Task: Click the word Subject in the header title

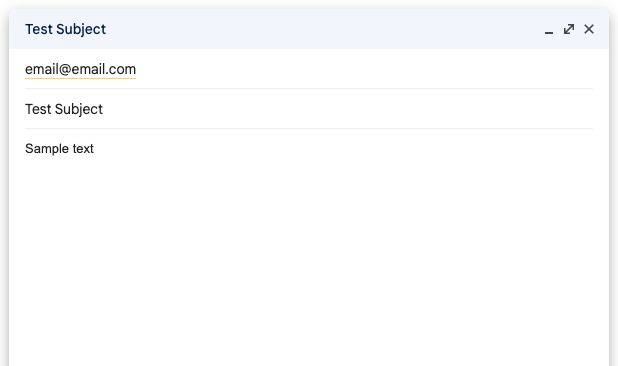Action: (x=81, y=30)
